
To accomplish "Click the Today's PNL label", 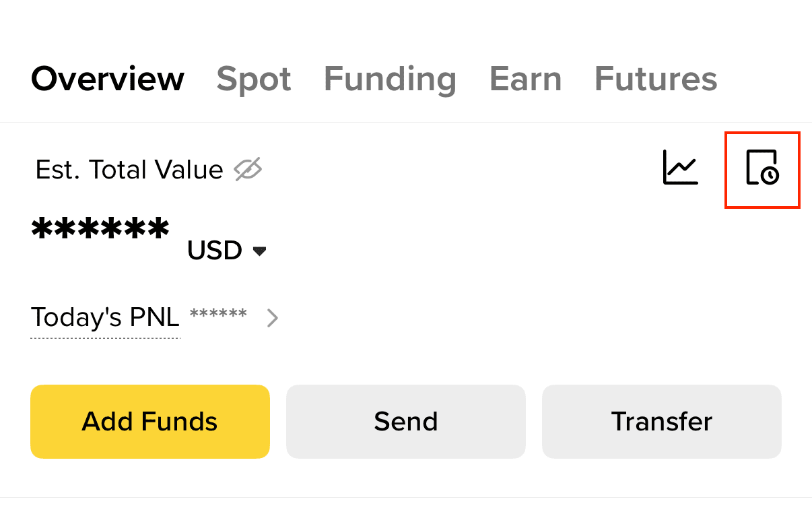I will 105,317.
